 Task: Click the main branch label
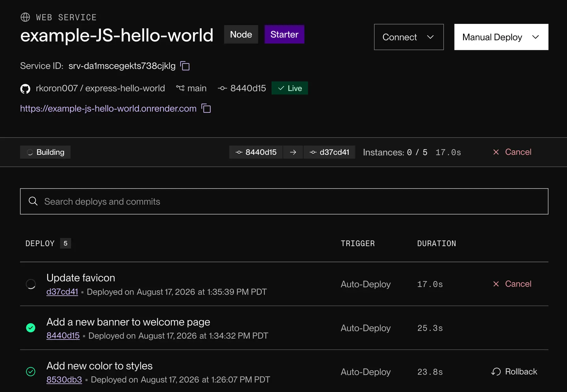tap(197, 88)
